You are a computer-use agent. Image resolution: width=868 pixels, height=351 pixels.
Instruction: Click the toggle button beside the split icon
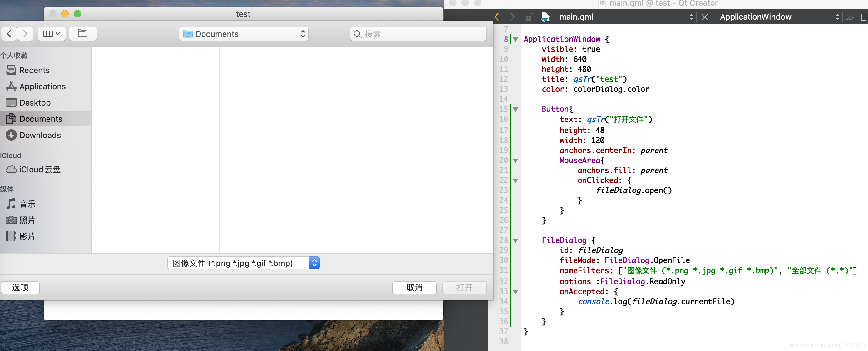coord(850,17)
